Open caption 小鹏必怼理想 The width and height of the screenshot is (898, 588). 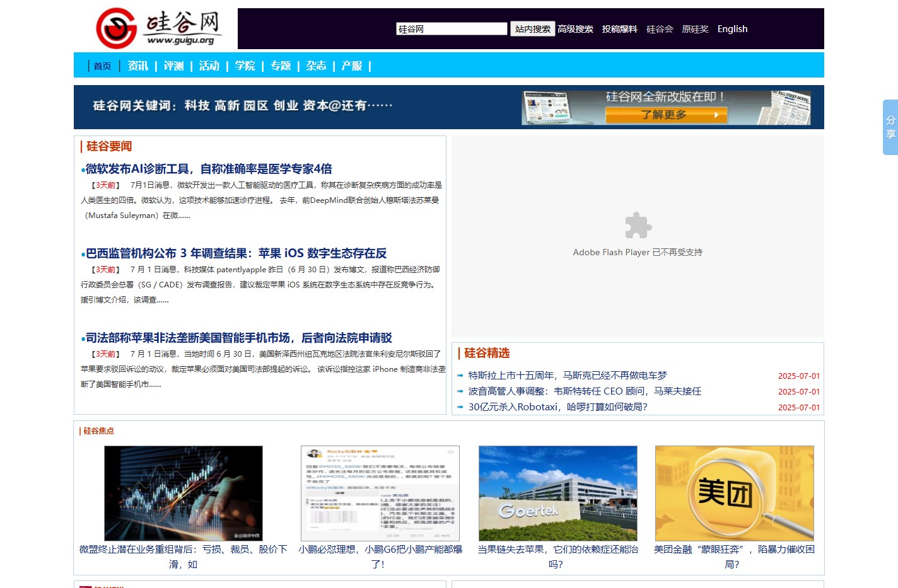click(x=380, y=557)
